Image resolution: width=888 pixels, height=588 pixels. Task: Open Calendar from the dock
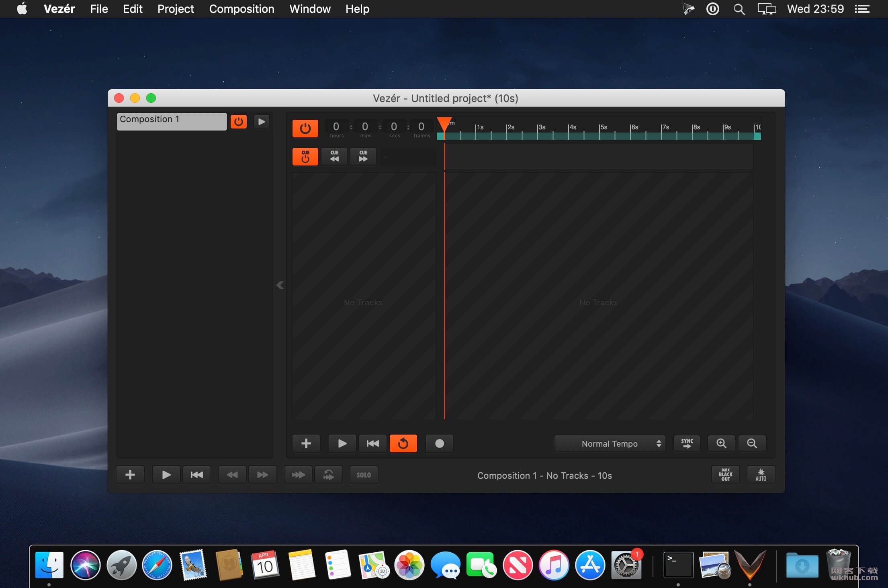coord(265,565)
